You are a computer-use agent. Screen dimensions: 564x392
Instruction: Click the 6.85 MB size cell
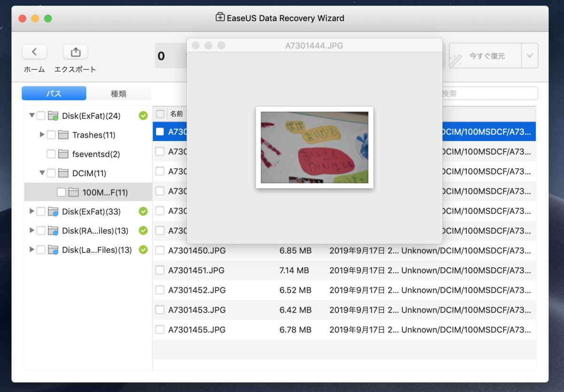tap(296, 251)
